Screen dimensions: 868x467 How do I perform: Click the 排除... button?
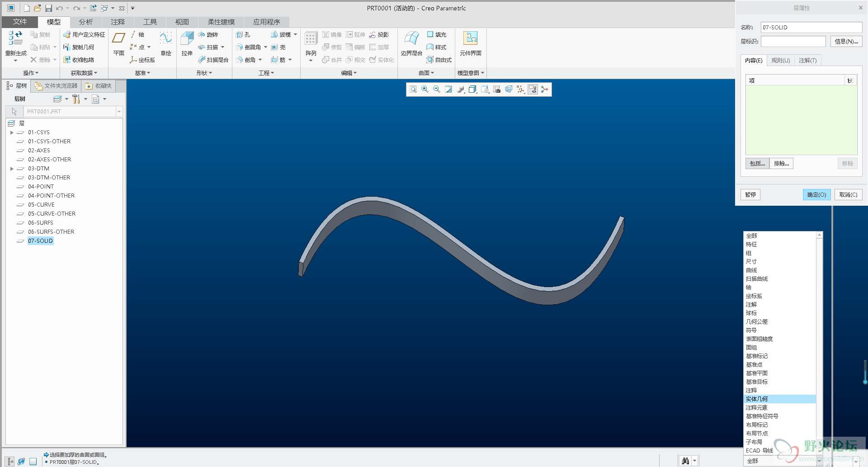coord(781,164)
